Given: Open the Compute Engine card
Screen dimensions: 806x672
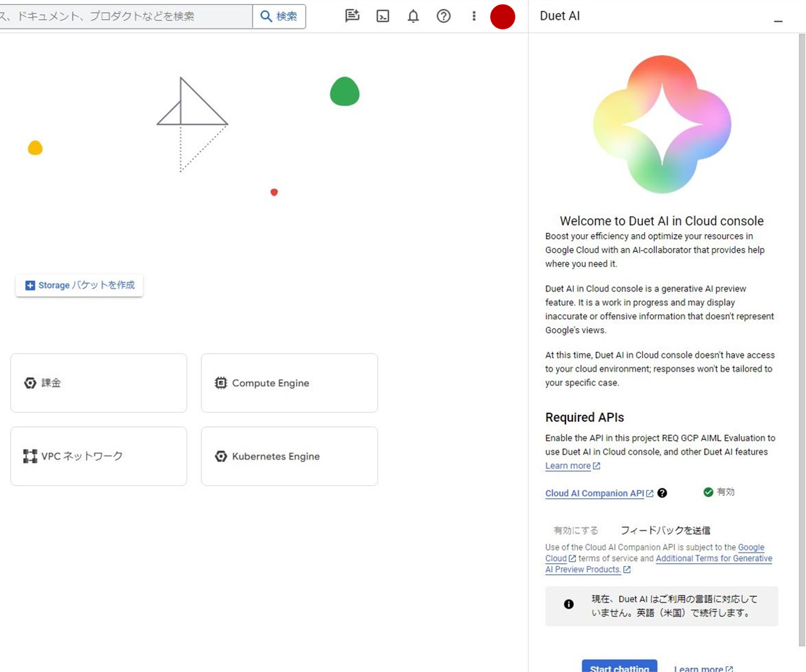Looking at the screenshot, I should pyautogui.click(x=289, y=383).
